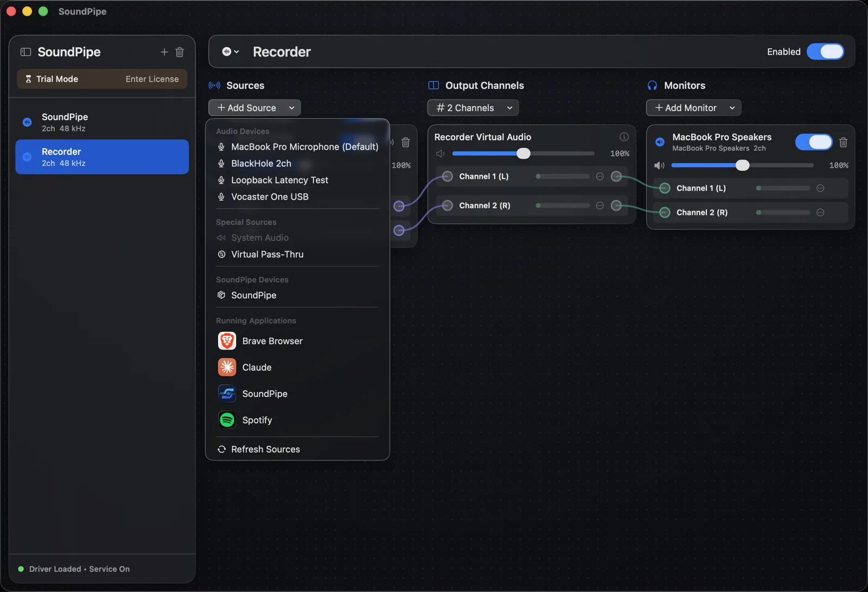Click the upper purple source output connector
868x592 pixels.
point(399,206)
